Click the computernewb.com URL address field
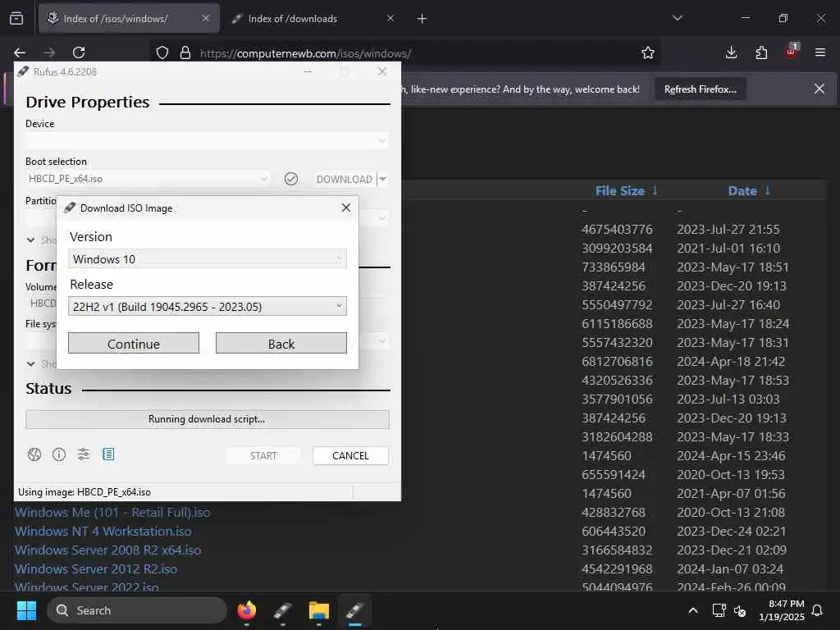Viewport: 840px width, 630px height. click(x=305, y=53)
